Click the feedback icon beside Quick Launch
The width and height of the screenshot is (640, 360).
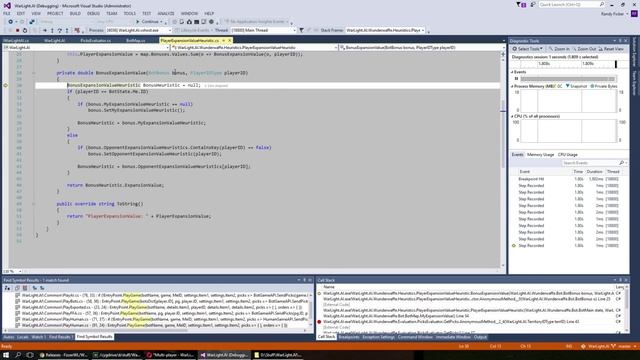(x=532, y=5)
